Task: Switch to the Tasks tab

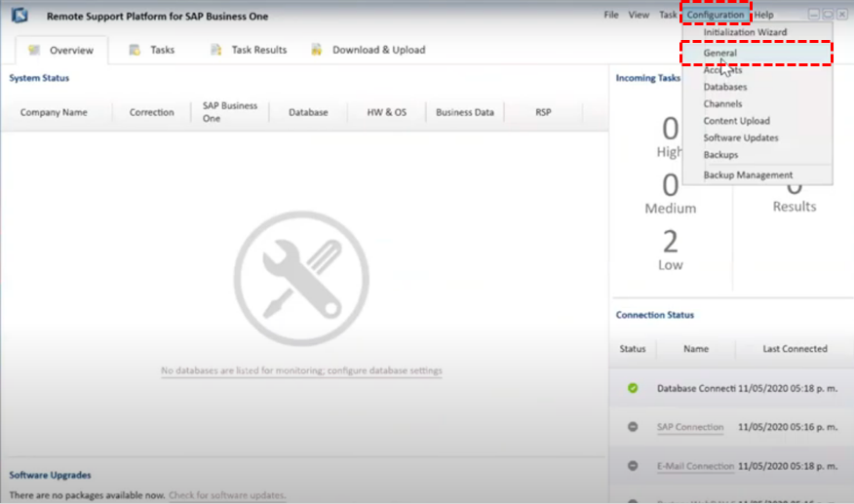Action: click(152, 50)
